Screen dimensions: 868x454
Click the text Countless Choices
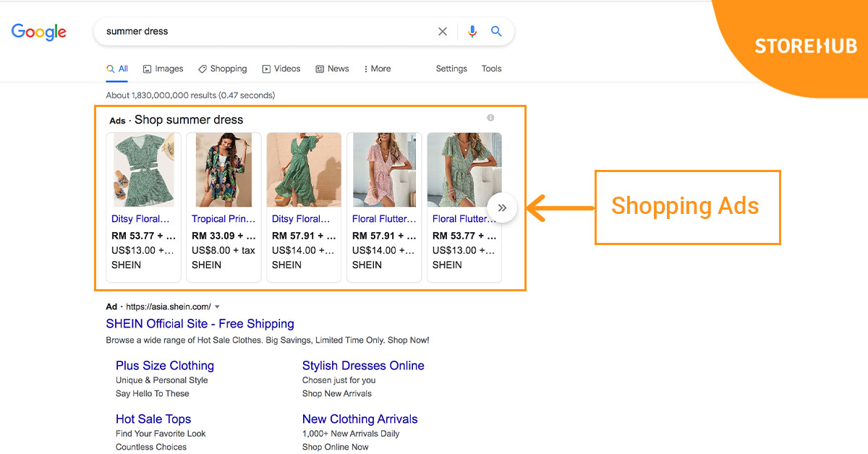pos(151,447)
